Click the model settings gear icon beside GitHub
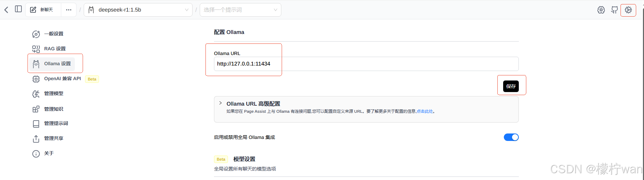The image size is (644, 180). 601,10
